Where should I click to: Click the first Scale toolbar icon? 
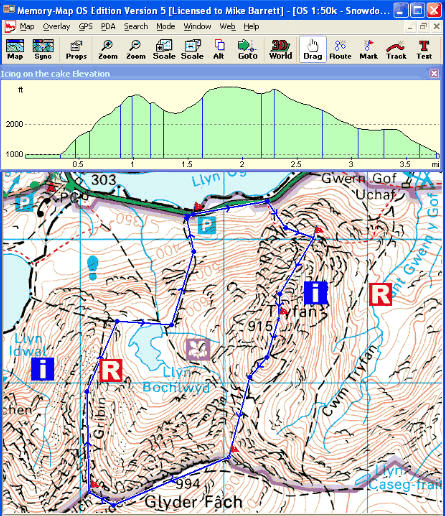coord(164,49)
